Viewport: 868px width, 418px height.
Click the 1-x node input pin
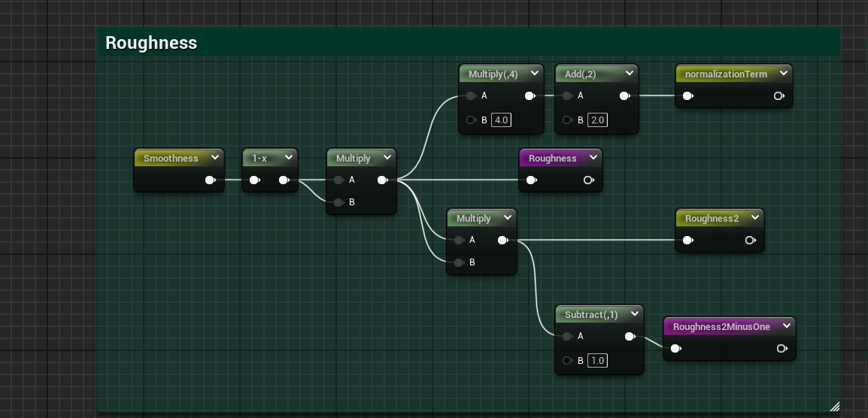[x=254, y=180]
